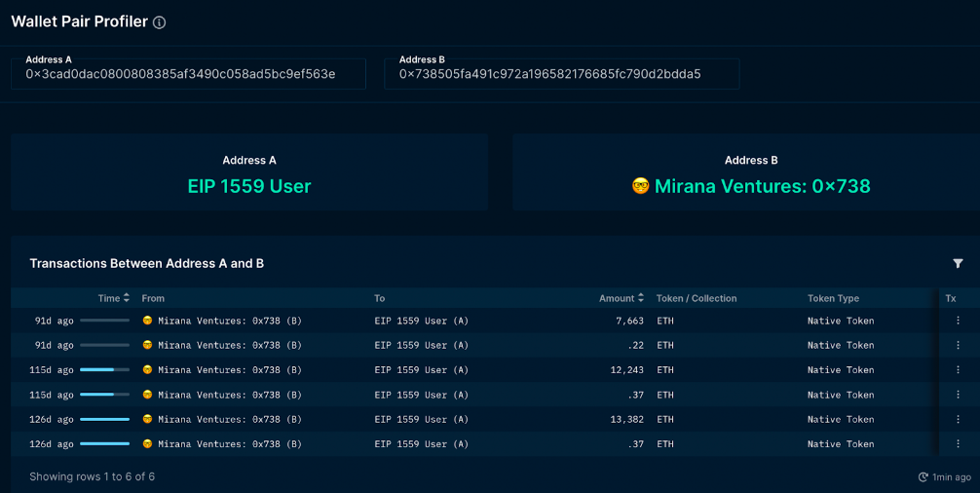Click the Showing rows 1 to 6 of 6 text
Screen dimensions: 980x493
point(92,476)
